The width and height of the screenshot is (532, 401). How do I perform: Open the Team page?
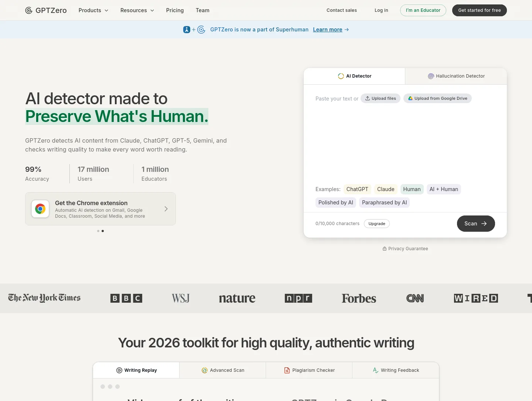(202, 10)
